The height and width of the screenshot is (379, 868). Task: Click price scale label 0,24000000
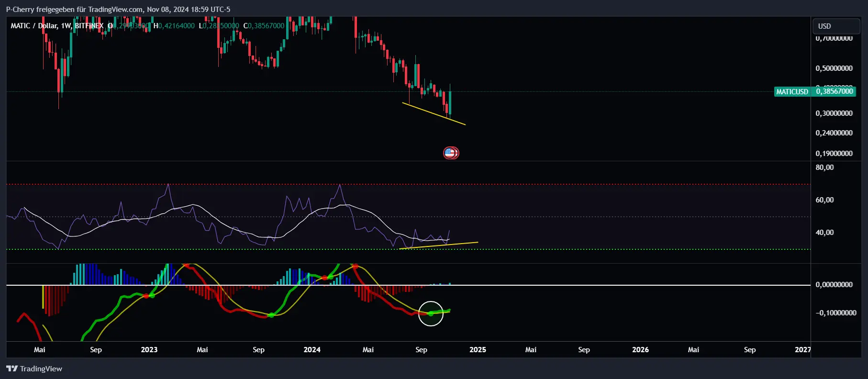[834, 133]
